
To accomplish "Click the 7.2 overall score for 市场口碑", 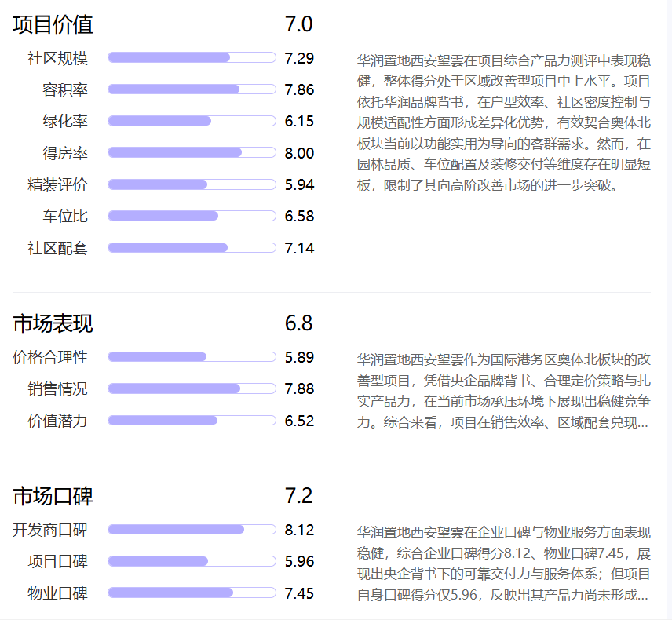I will 299,496.
